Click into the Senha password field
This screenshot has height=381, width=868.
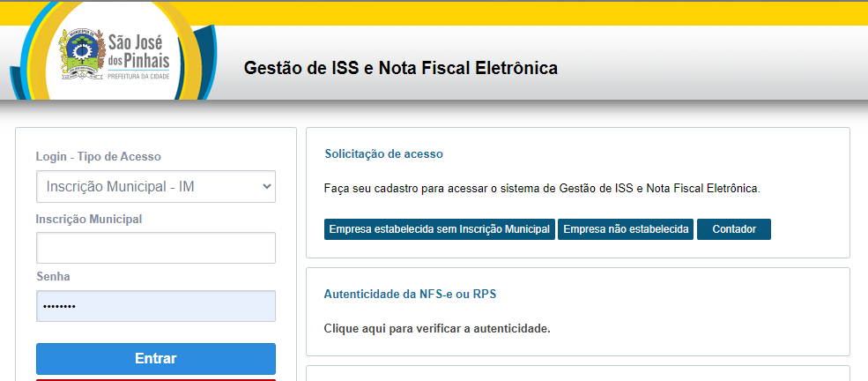pos(156,306)
